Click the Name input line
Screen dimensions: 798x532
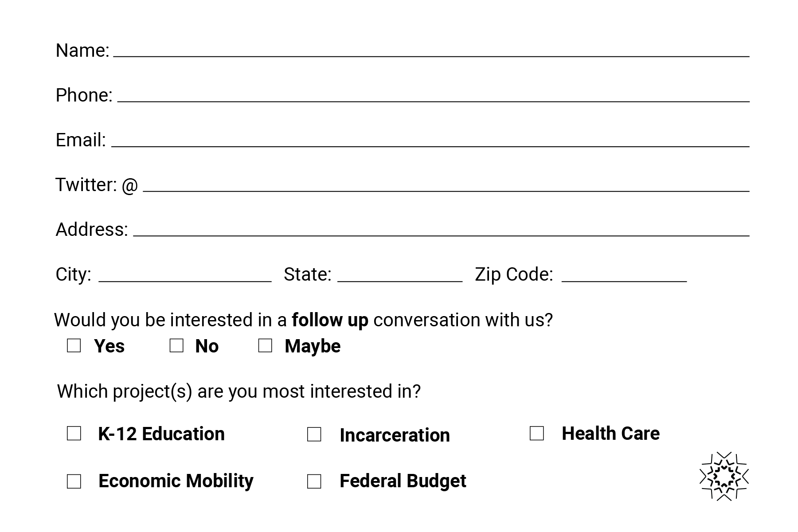pyautogui.click(x=431, y=51)
